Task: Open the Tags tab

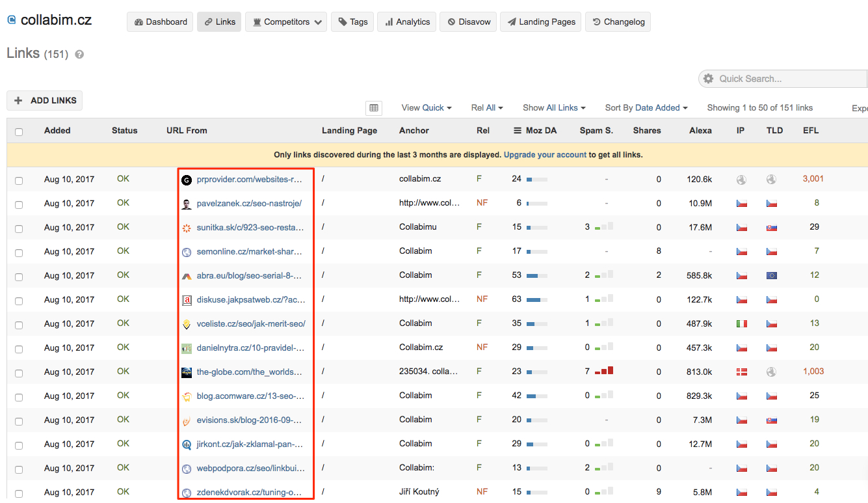Action: click(352, 21)
